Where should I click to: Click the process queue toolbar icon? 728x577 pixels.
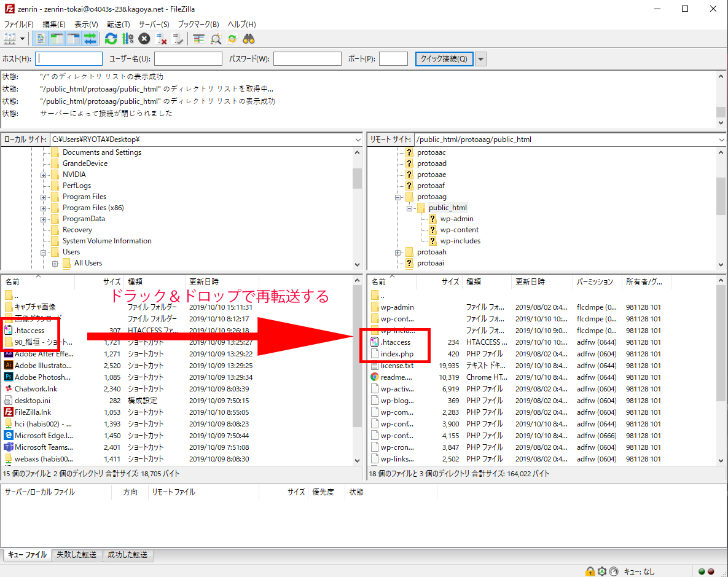tap(127, 39)
